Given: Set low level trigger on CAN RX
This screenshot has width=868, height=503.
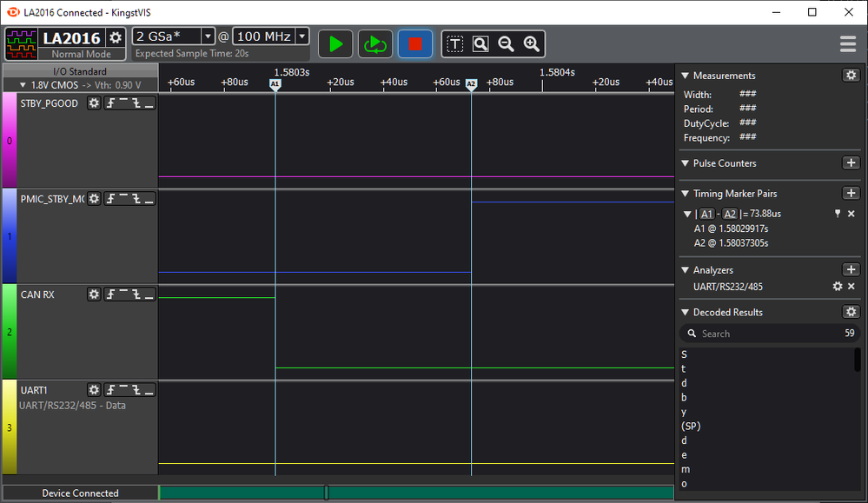Looking at the screenshot, I should coord(149,295).
